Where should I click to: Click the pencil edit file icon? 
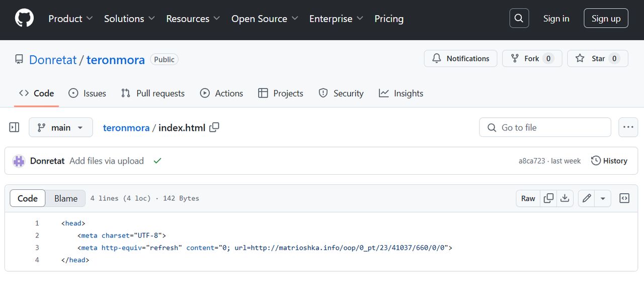(x=587, y=198)
